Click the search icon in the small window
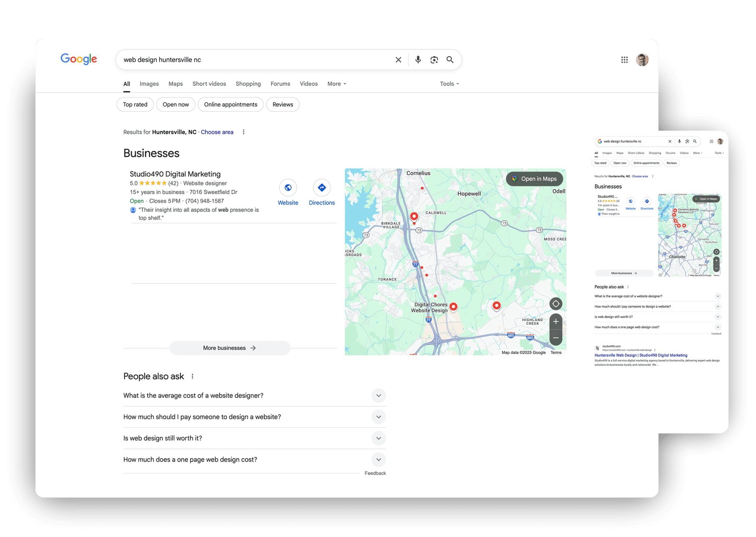 coord(695,141)
